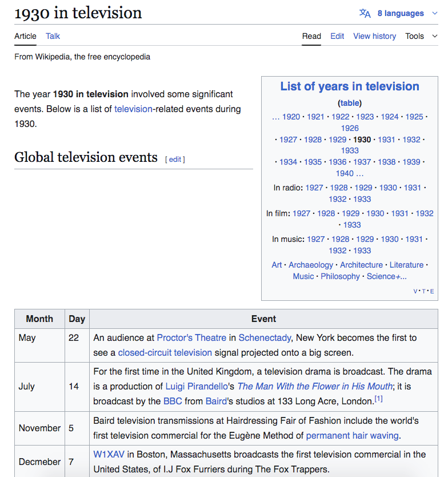Expand the Tools menu
The height and width of the screenshot is (477, 448).
click(x=421, y=36)
